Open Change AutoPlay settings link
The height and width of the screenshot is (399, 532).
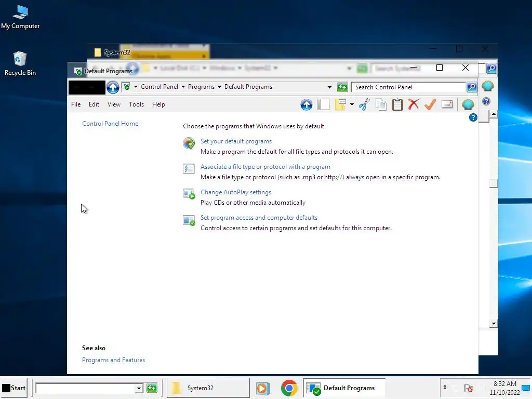pos(236,192)
